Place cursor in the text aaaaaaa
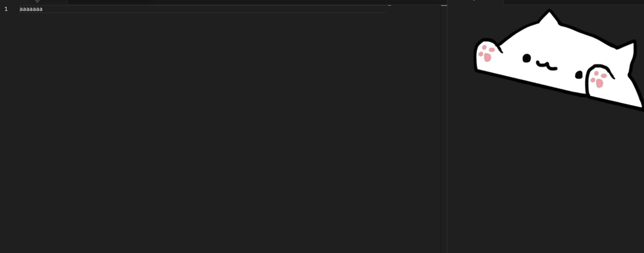Image resolution: width=644 pixels, height=253 pixels. tap(31, 9)
